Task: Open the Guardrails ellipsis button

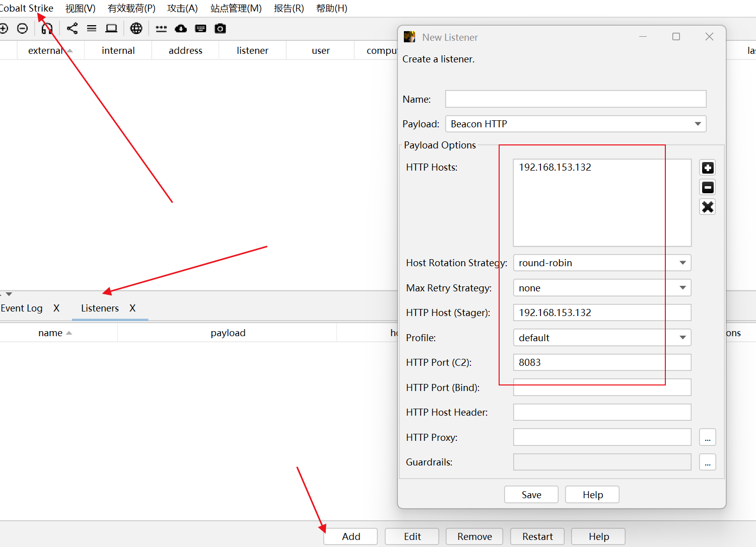Action: click(708, 462)
